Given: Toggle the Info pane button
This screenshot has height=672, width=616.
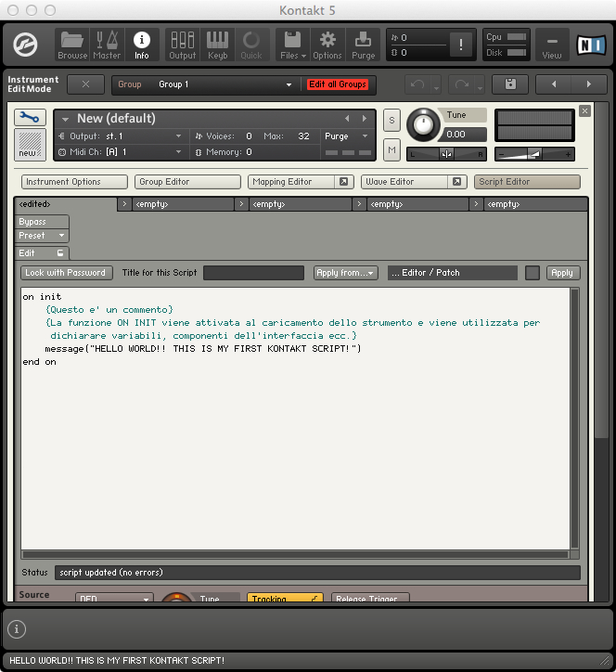Looking at the screenshot, I should click(x=142, y=45).
